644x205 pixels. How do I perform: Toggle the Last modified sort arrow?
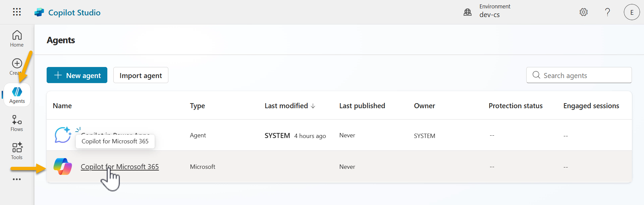[313, 106]
